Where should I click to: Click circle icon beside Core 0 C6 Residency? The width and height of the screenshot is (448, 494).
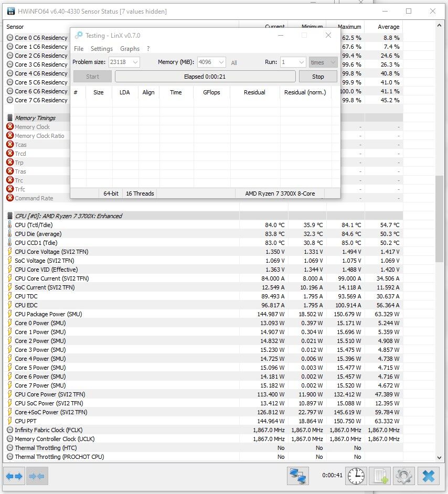pyautogui.click(x=10, y=37)
